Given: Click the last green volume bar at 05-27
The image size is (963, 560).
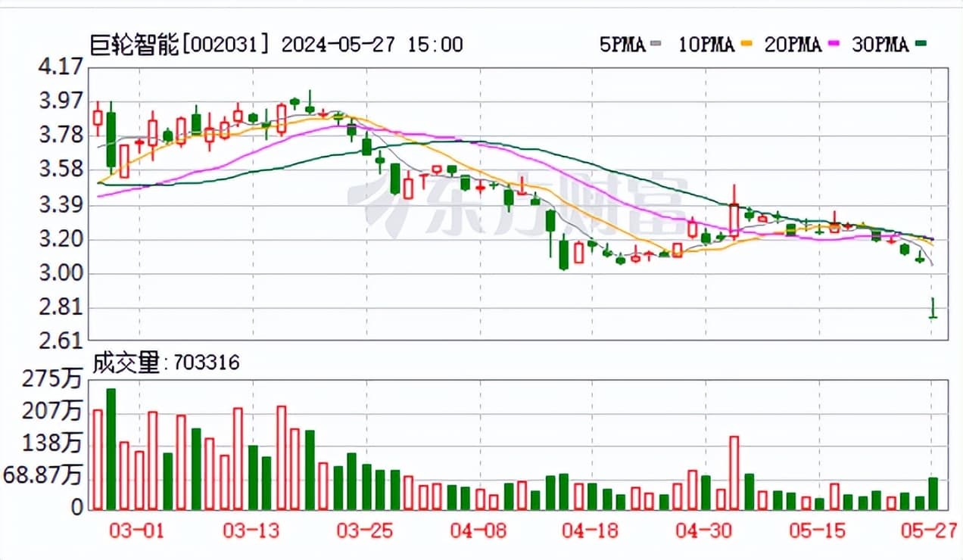Looking at the screenshot, I should (933, 493).
